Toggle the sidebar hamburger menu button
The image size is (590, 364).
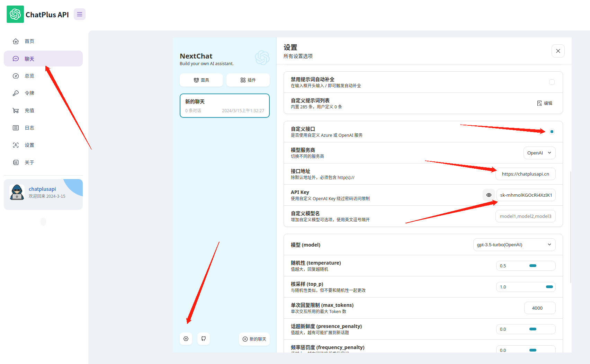point(80,14)
